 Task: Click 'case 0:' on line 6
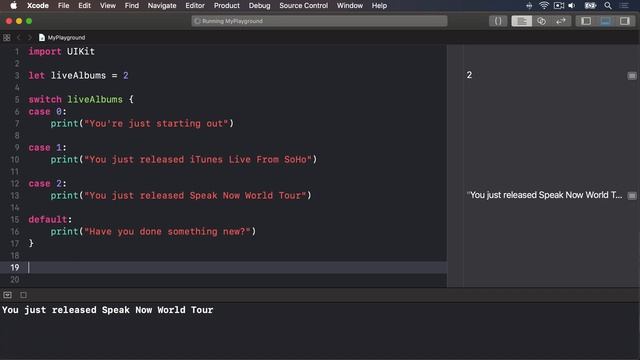point(47,111)
